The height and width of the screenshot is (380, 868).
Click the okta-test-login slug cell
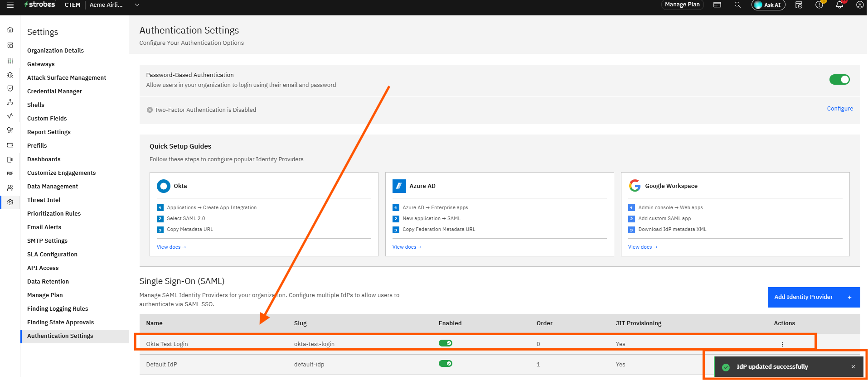[314, 344]
